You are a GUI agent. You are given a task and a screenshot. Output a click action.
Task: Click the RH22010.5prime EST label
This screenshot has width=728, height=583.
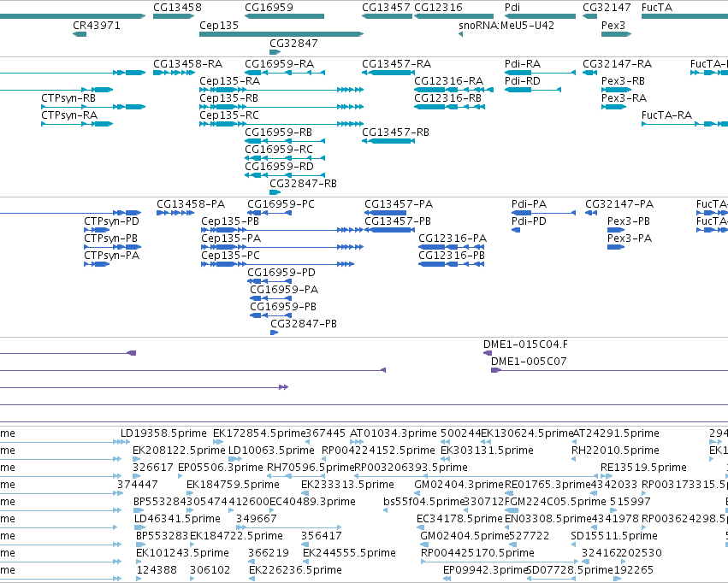pyautogui.click(x=615, y=450)
